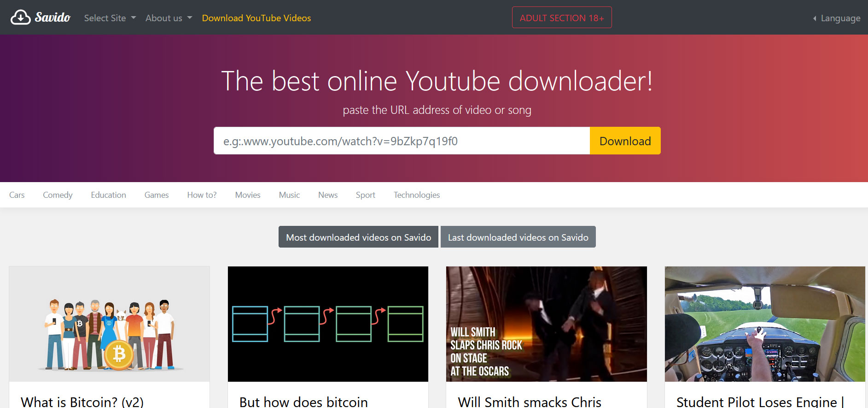
Task: Browse the Games category
Action: [157, 195]
